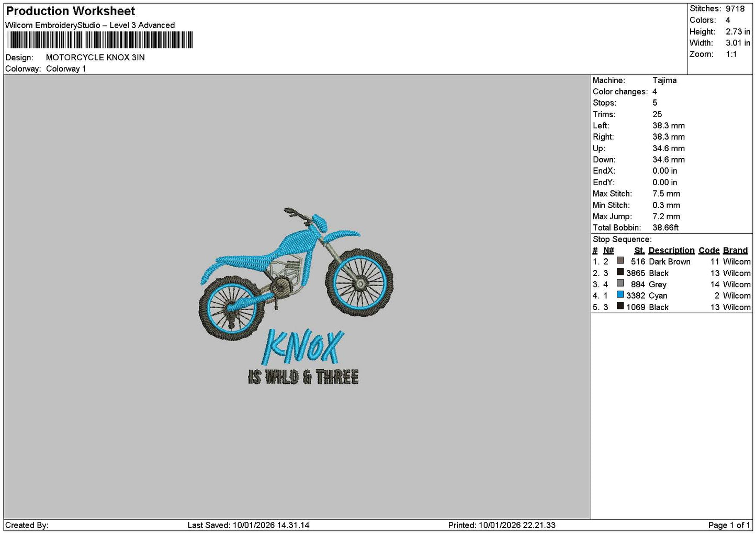756x534 pixels.
Task: Click the Color changes value 4
Action: coord(655,92)
